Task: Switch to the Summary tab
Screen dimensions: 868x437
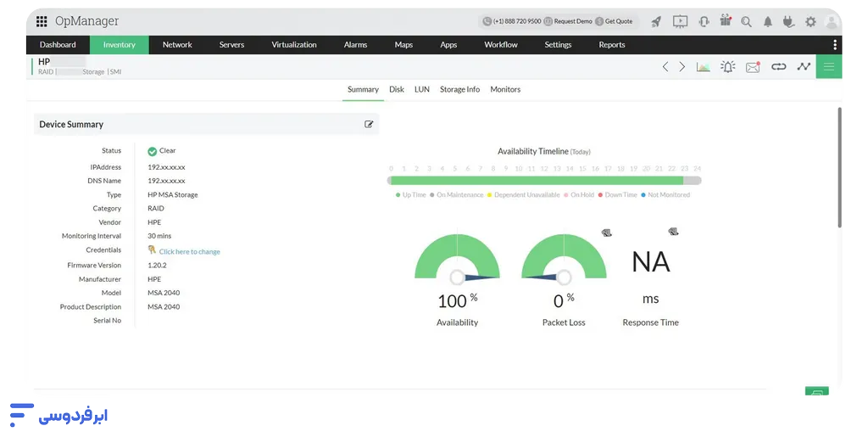Action: (x=363, y=89)
